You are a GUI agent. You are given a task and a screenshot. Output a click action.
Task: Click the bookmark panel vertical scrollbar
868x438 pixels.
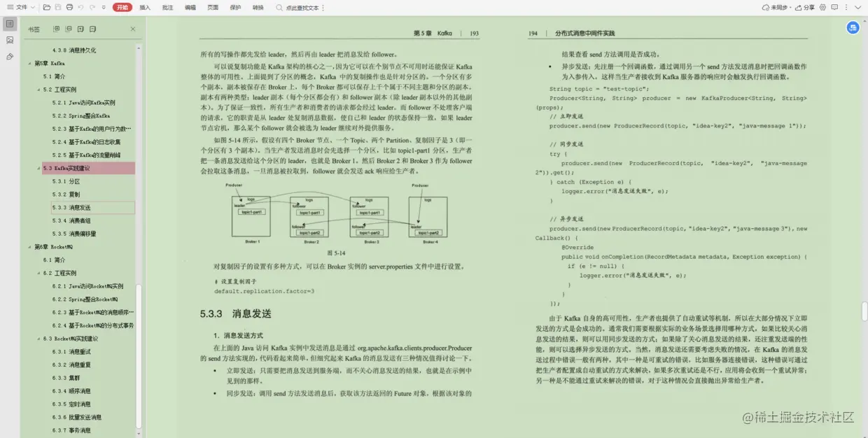pos(139,355)
